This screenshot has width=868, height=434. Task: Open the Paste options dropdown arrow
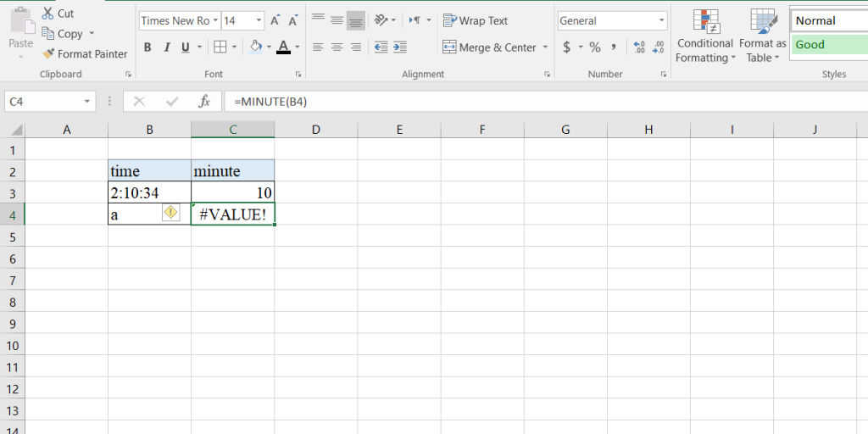(21, 56)
